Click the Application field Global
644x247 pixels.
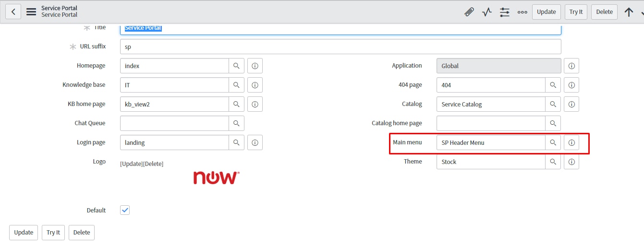point(498,66)
